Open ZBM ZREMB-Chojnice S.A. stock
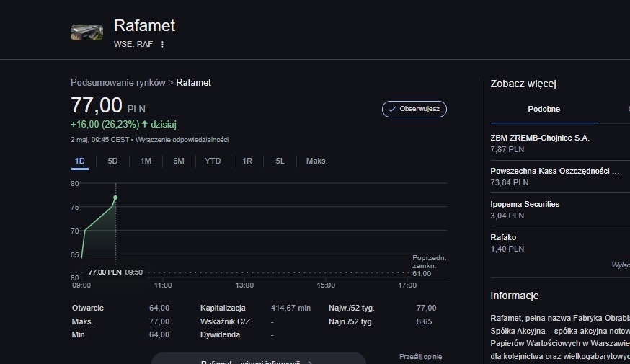This screenshot has height=364, width=630. (539, 138)
